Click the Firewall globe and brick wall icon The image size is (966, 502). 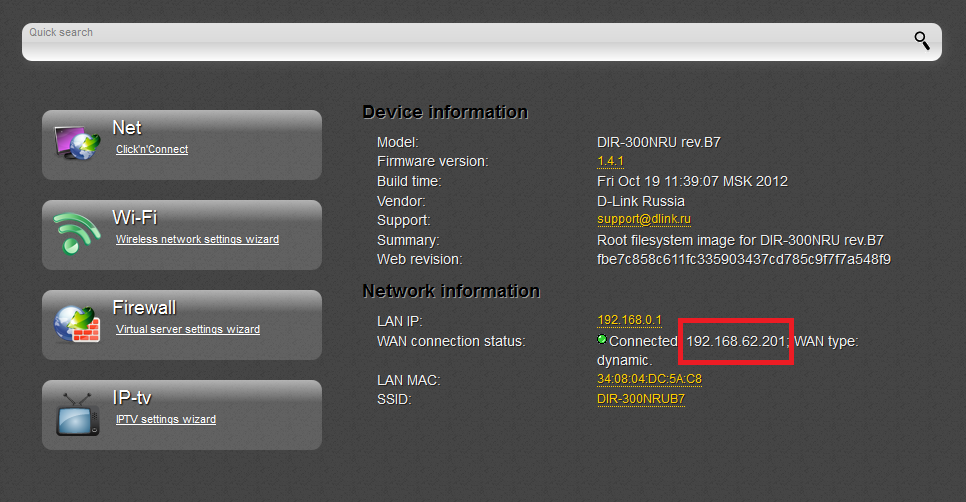tap(77, 323)
